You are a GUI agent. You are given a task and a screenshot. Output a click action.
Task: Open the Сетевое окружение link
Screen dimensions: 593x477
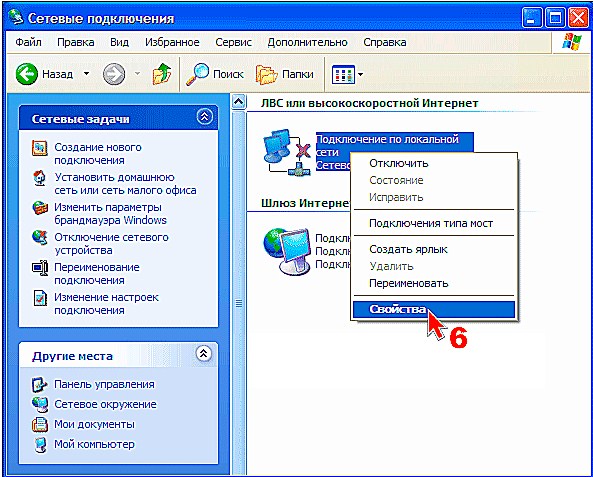click(105, 404)
